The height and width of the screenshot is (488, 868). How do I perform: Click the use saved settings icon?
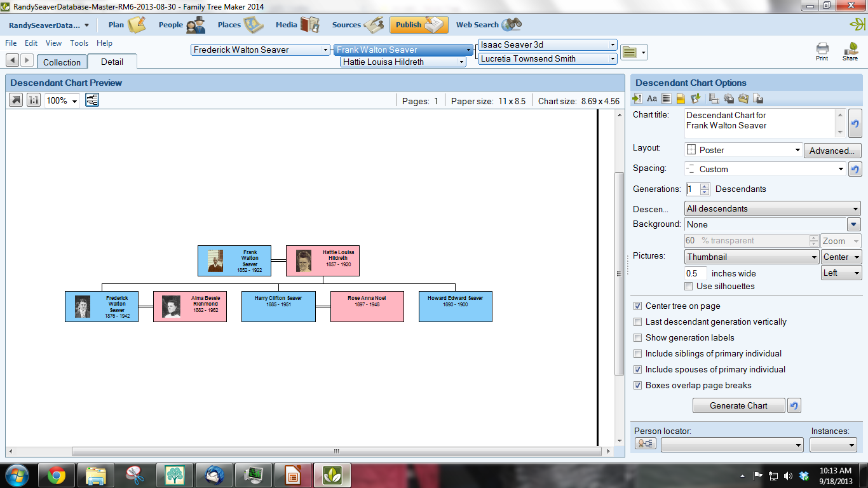coord(714,98)
